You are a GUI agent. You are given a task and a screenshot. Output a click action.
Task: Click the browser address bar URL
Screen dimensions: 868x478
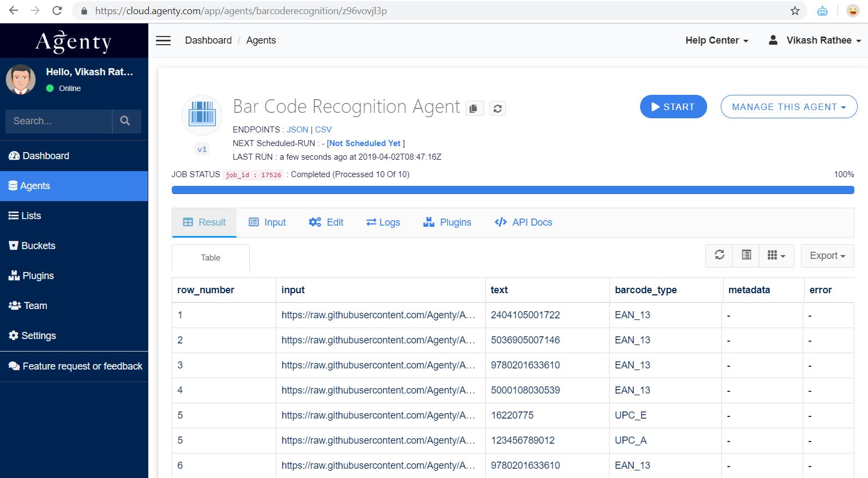(241, 11)
